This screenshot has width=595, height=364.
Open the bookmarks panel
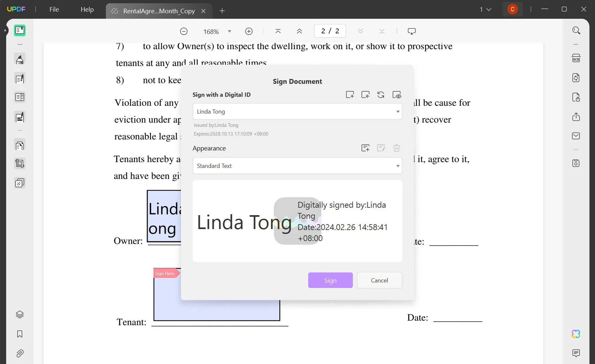[20, 334]
